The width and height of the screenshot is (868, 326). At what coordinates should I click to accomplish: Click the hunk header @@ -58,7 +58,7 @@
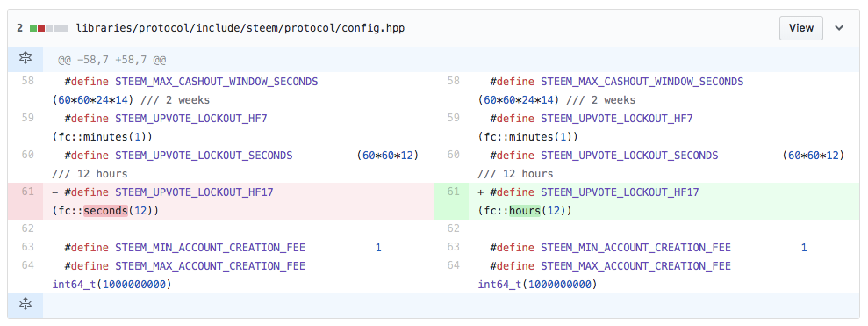click(x=111, y=60)
